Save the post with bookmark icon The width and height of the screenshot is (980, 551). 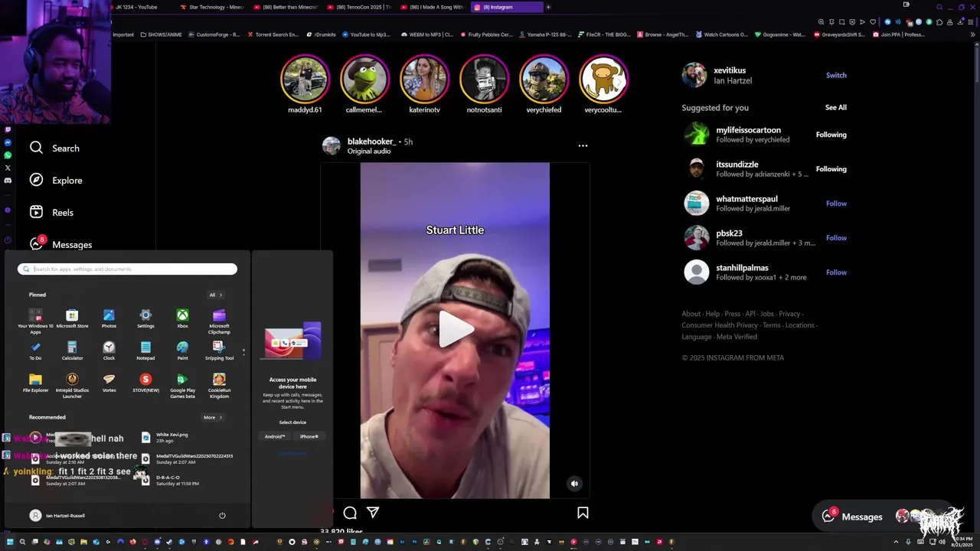point(583,513)
